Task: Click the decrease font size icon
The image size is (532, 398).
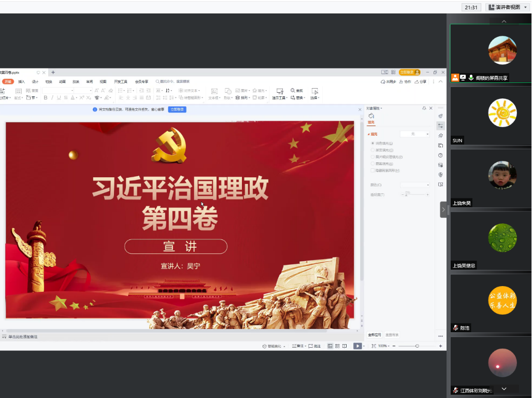Action: click(103, 91)
